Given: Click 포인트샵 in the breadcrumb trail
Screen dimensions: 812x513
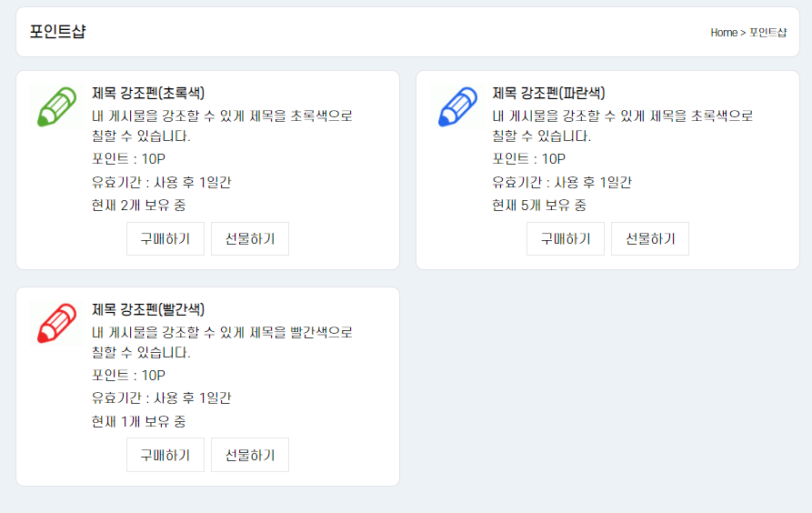Looking at the screenshot, I should point(768,33).
